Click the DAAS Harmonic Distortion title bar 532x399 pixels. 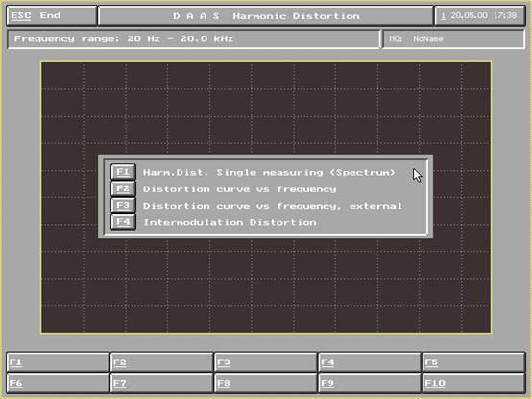click(266, 15)
